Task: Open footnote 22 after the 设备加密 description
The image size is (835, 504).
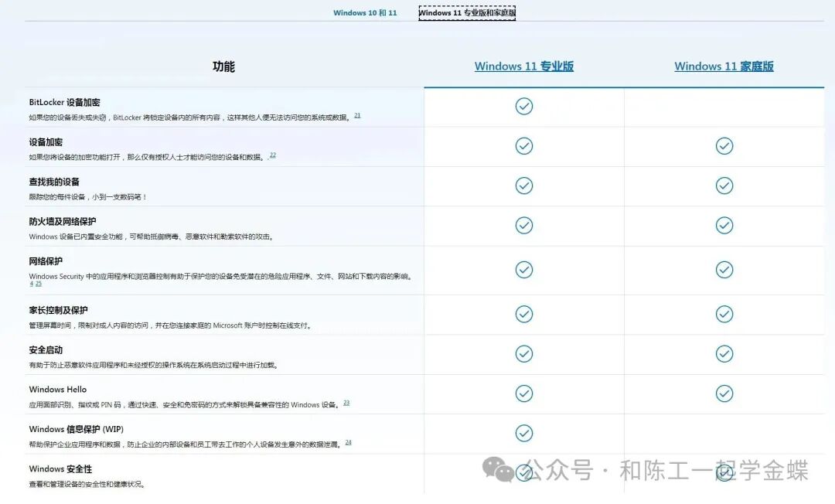Action: pyautogui.click(x=273, y=155)
